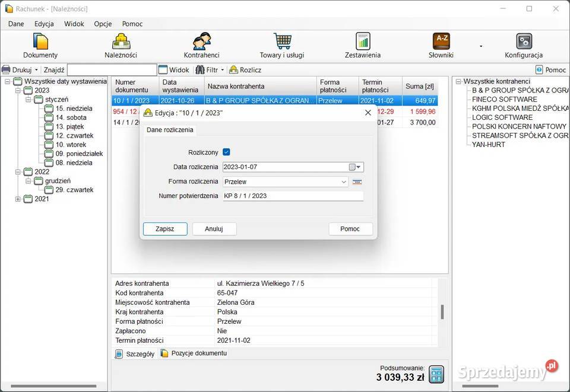Open the Edycja menu

[44, 24]
